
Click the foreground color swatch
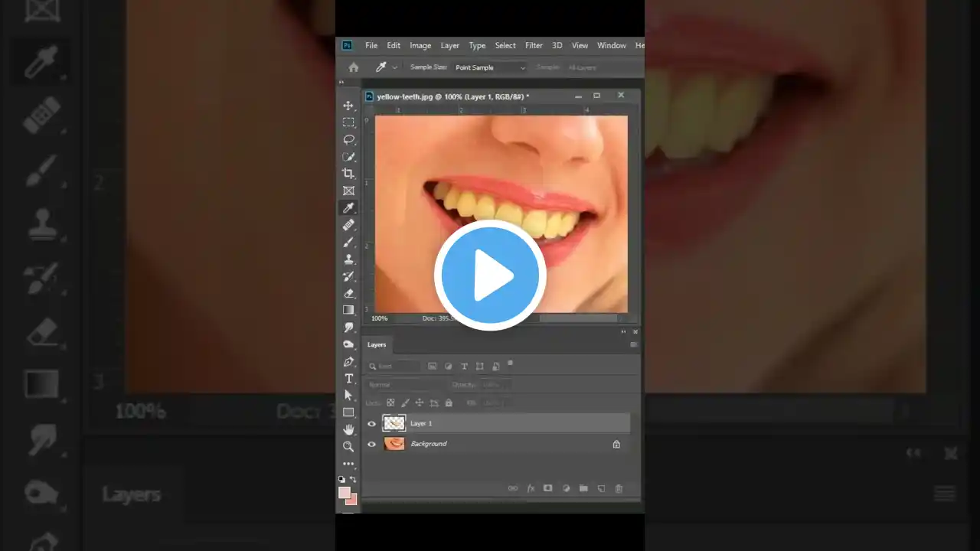(345, 493)
